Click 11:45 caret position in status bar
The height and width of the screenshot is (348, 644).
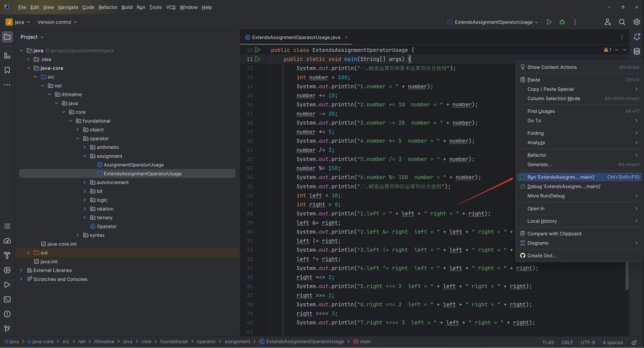pyautogui.click(x=548, y=342)
